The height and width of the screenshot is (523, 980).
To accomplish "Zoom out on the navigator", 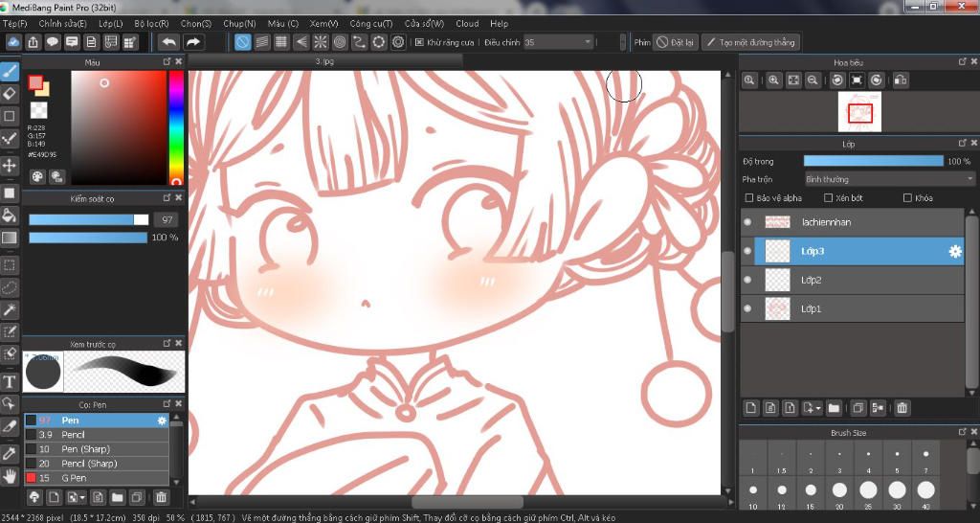I will tap(813, 80).
